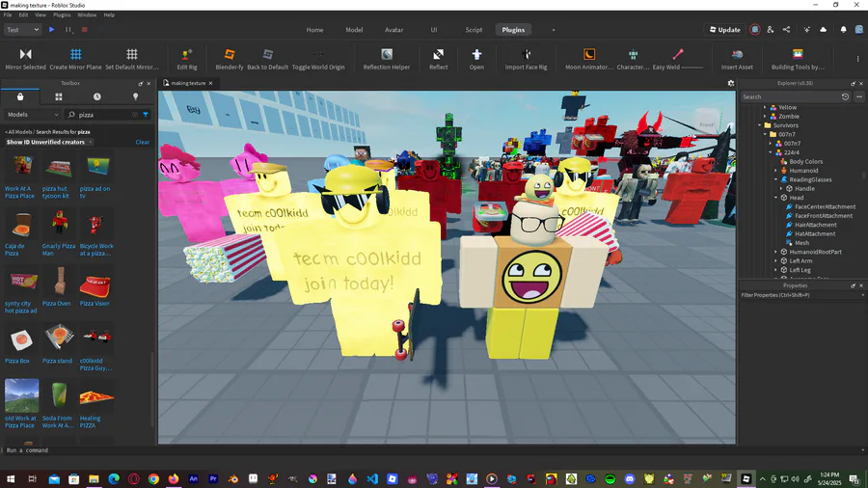Launch the Blender-fy plugin

coord(230,59)
